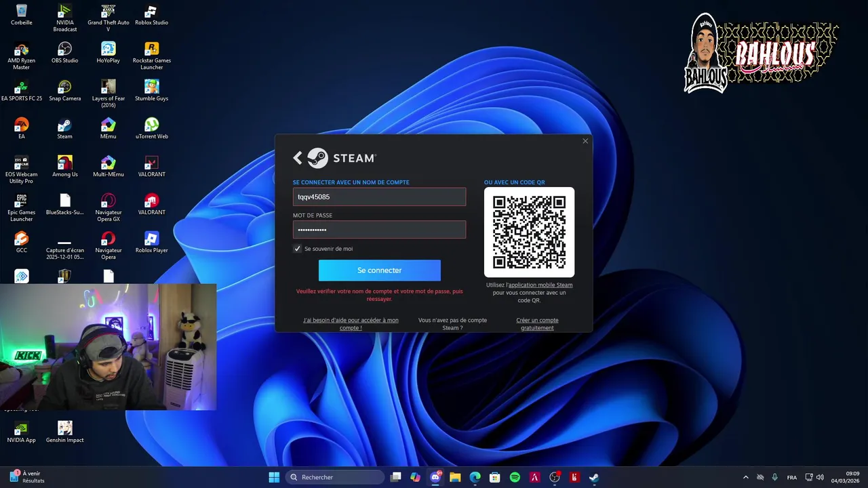Click Créer un compte gratuitement link
The image size is (868, 488).
(537, 324)
